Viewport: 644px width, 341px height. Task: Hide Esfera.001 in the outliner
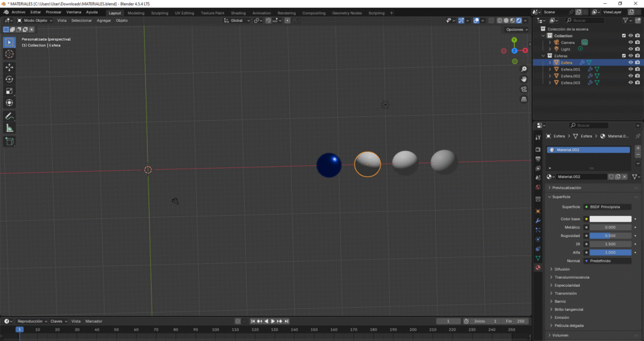630,69
